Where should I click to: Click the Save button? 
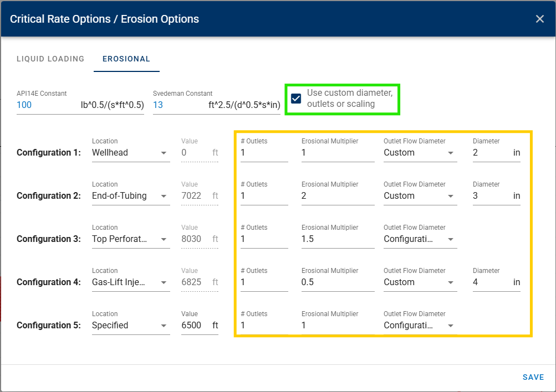click(x=533, y=377)
